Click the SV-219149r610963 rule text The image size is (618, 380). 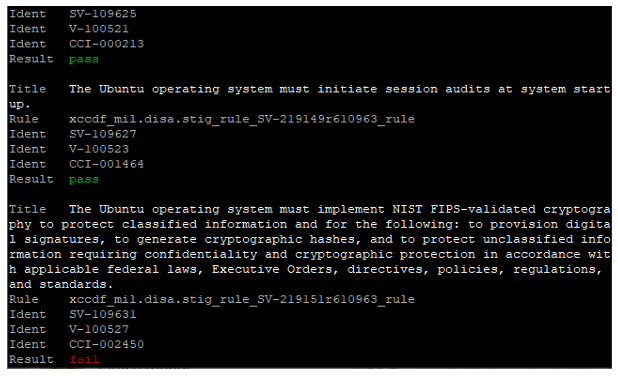[x=242, y=119]
